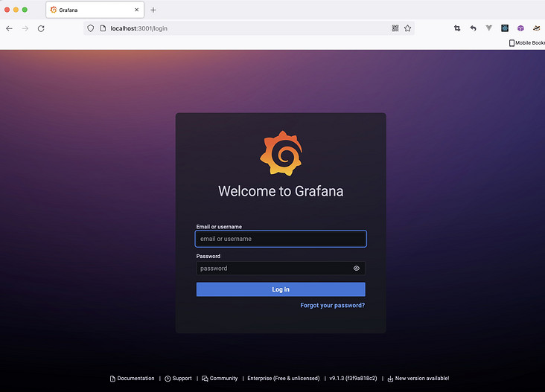
Task: Select the Grafana browser tab
Action: pyautogui.click(x=95, y=10)
